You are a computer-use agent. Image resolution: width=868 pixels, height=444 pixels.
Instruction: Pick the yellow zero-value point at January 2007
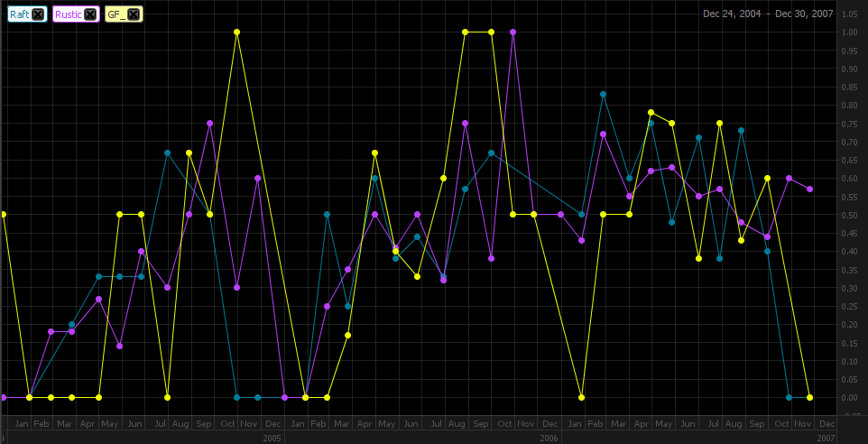(x=582, y=397)
